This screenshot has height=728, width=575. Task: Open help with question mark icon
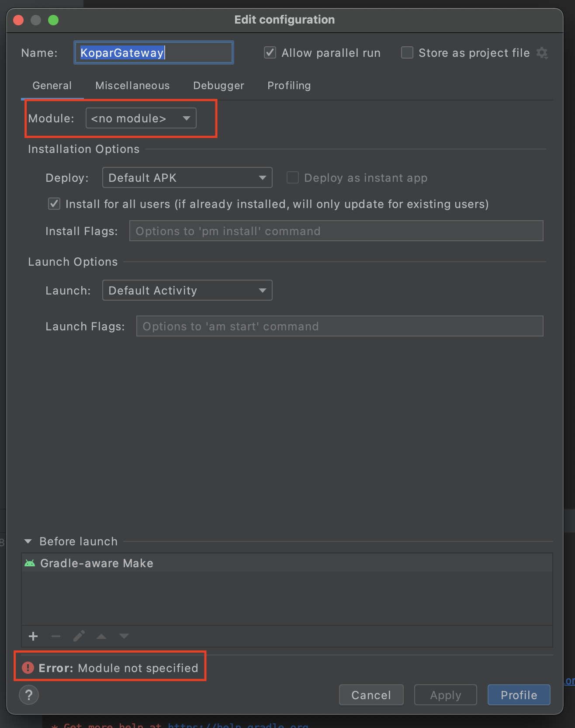point(29,695)
